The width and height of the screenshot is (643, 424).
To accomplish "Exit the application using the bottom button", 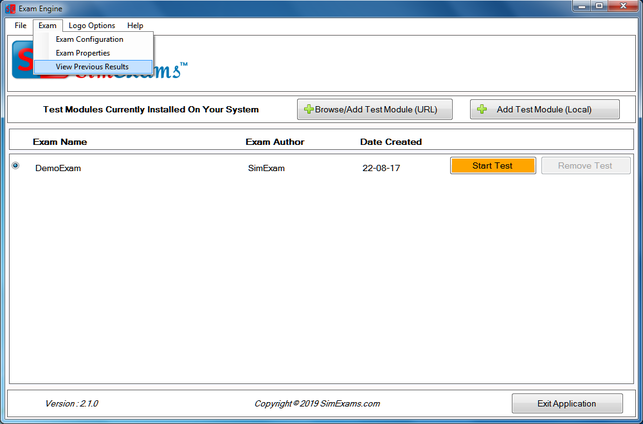I will [x=567, y=404].
